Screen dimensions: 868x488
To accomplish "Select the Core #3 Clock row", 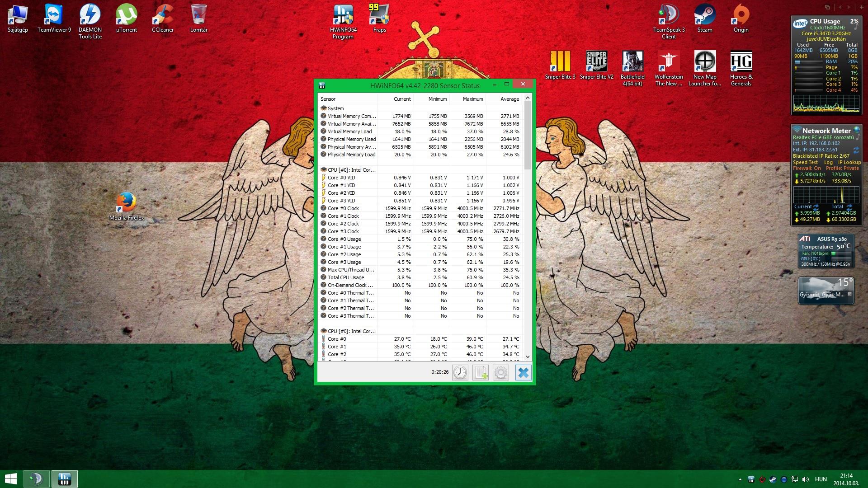I will tap(420, 231).
